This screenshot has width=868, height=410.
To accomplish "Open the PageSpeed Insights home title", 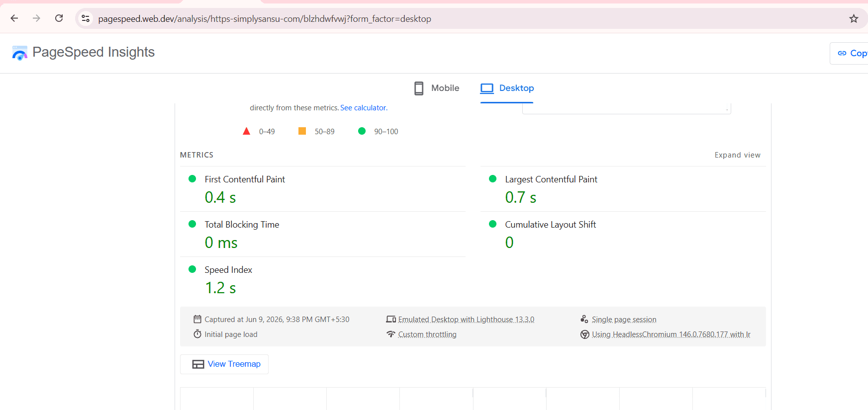I will (94, 52).
